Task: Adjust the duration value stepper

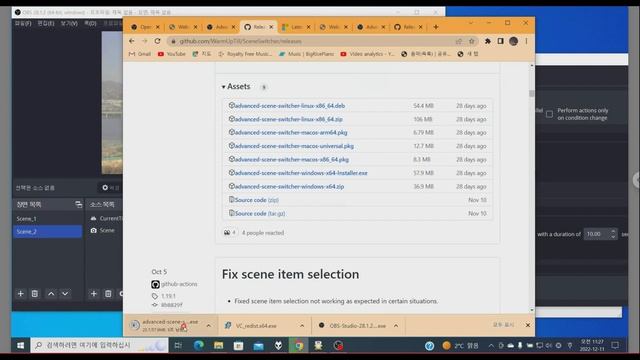Action: [x=613, y=234]
